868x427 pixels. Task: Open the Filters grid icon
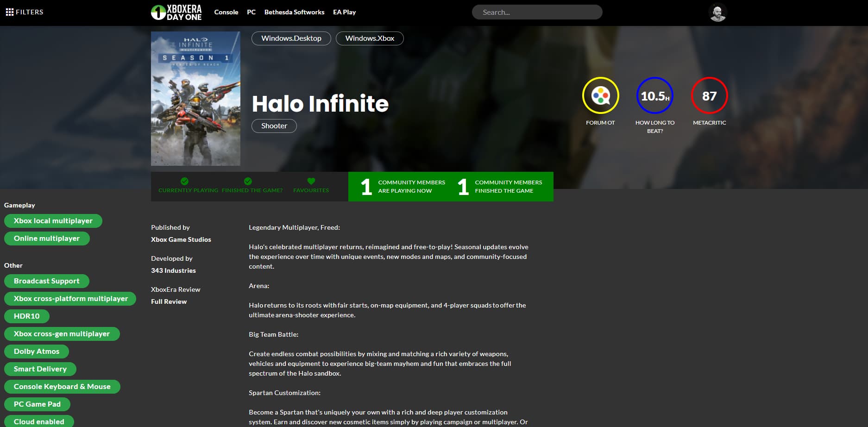pyautogui.click(x=9, y=12)
